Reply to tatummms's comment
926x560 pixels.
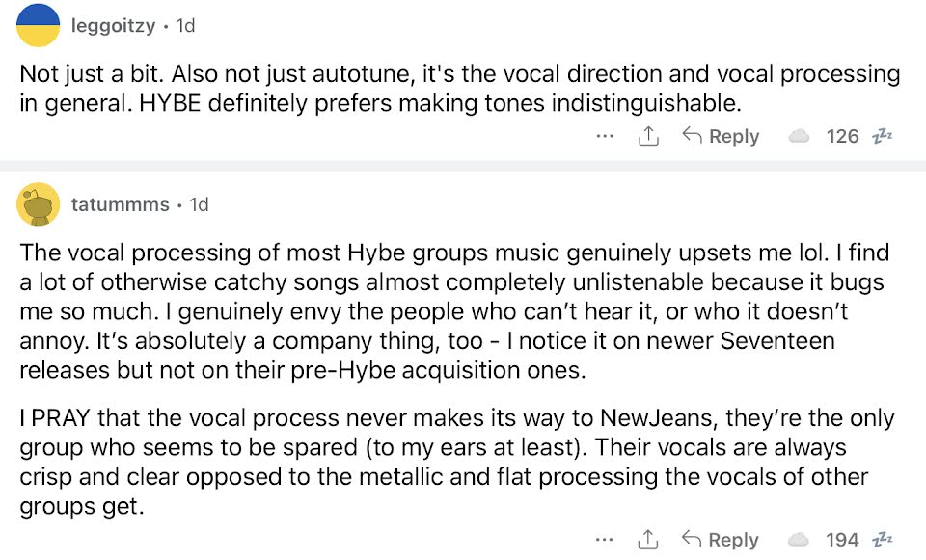click(721, 541)
